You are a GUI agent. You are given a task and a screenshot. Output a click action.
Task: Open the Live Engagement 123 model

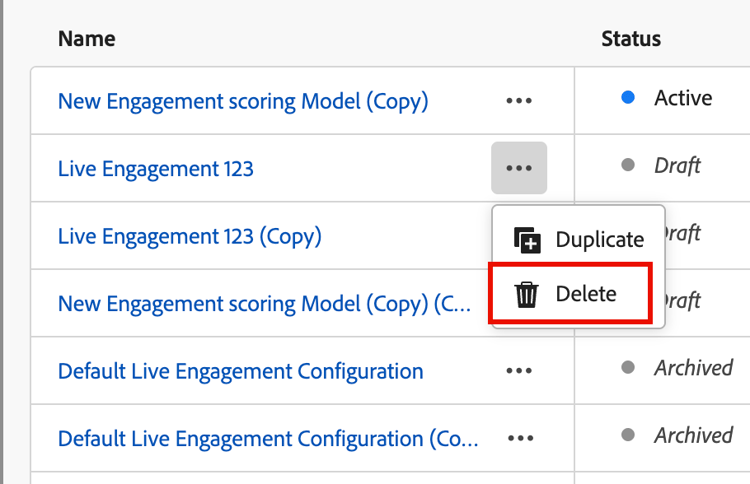(155, 169)
